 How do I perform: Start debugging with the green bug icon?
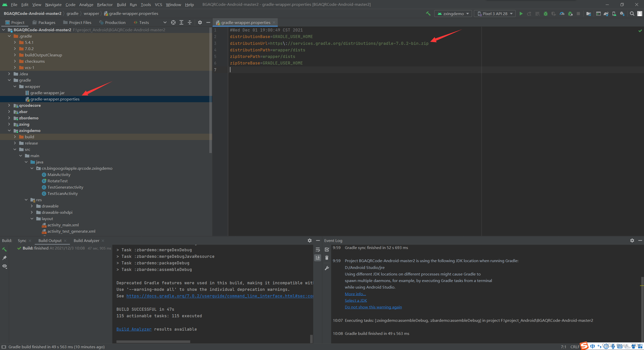click(x=545, y=14)
